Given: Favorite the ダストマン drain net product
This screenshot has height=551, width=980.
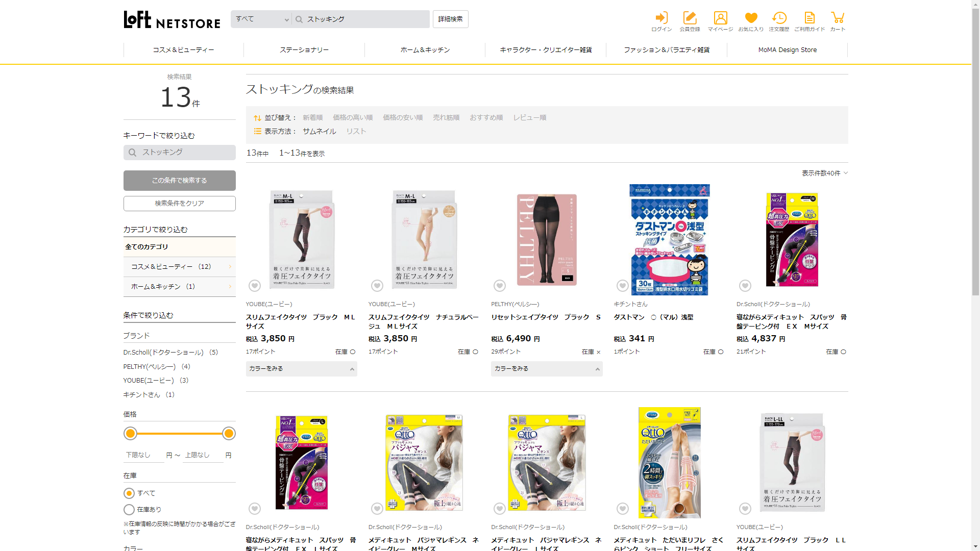Looking at the screenshot, I should (622, 286).
